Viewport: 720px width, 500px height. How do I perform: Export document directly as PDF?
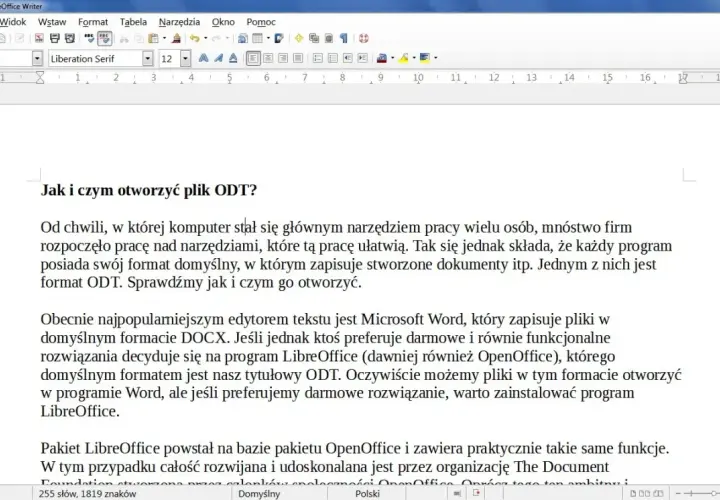tap(39, 38)
